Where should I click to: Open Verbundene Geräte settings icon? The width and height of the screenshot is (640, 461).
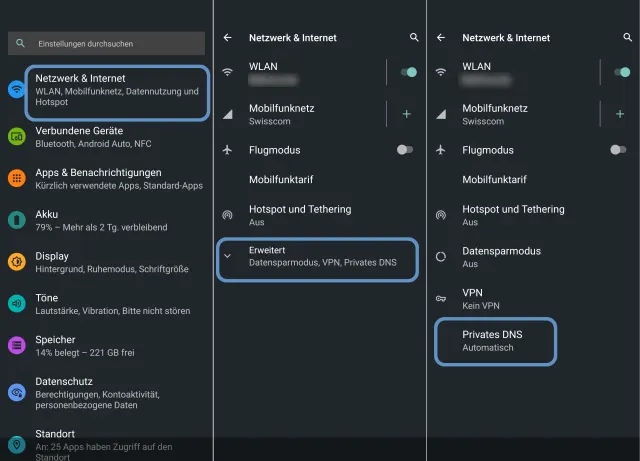coord(16,136)
